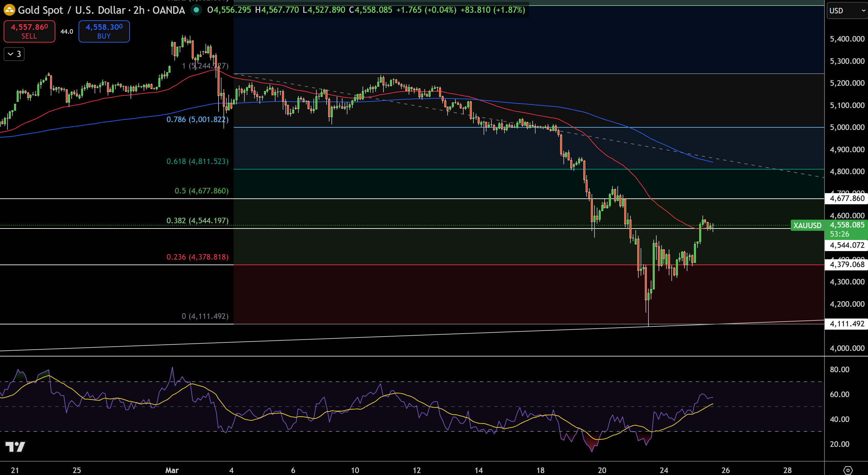Click the gold bars symbol icon
868x475 pixels.
click(x=9, y=10)
